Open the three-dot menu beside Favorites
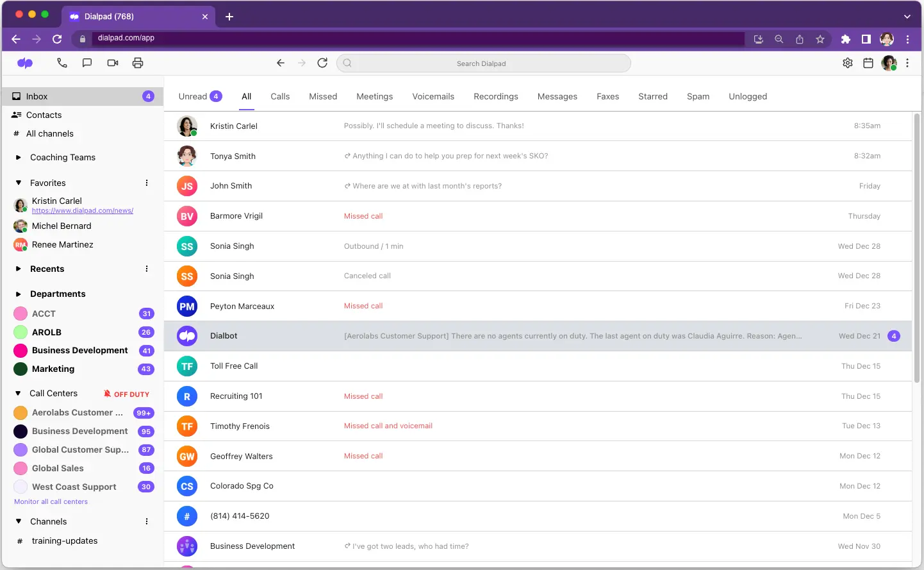924x570 pixels. point(146,183)
